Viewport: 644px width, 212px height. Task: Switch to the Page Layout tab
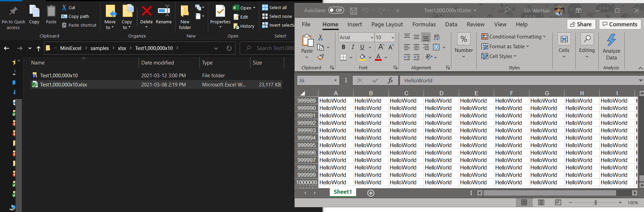tap(387, 24)
